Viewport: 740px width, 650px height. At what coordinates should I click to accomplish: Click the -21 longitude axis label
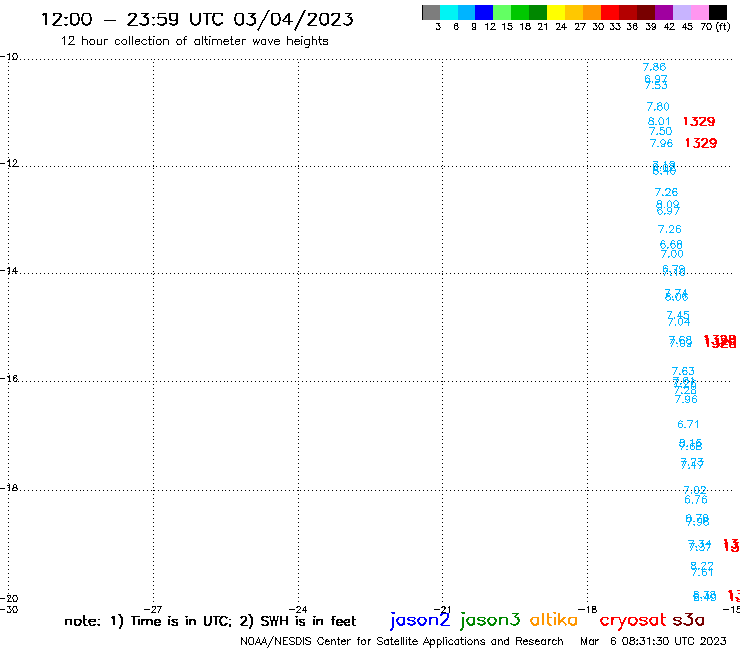coord(442,609)
